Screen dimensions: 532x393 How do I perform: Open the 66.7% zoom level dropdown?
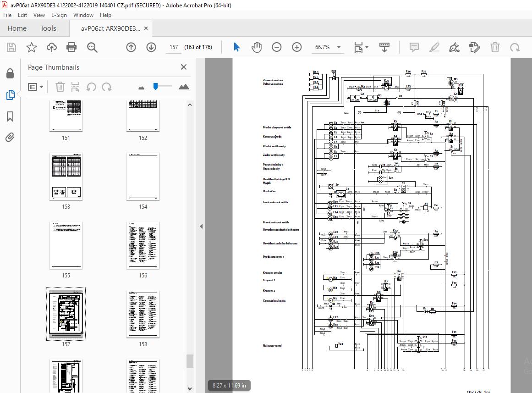tap(327, 47)
